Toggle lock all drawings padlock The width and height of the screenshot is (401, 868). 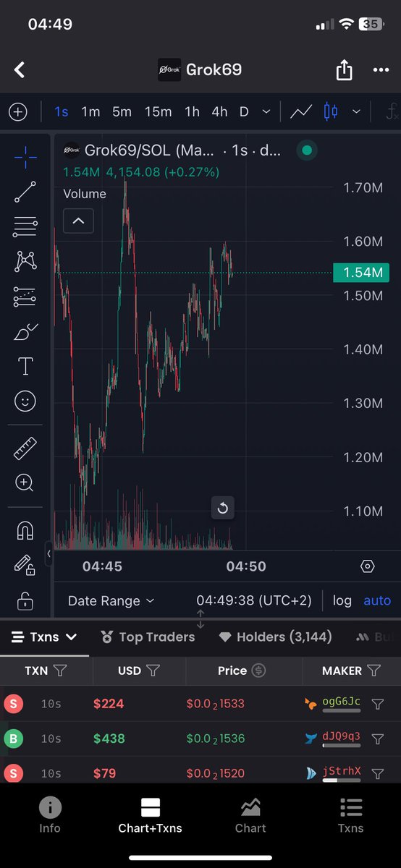25,600
